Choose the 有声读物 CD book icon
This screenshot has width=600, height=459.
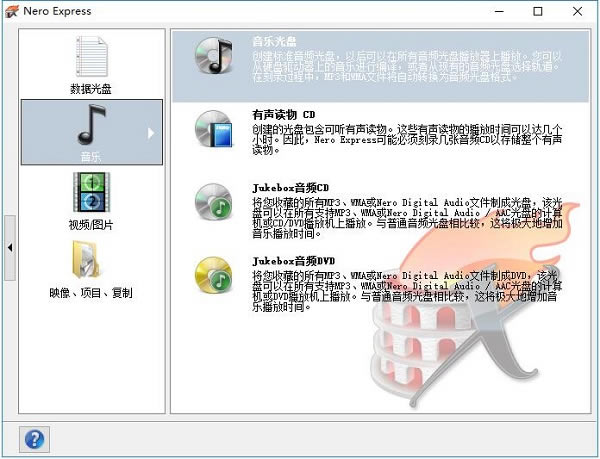point(213,127)
